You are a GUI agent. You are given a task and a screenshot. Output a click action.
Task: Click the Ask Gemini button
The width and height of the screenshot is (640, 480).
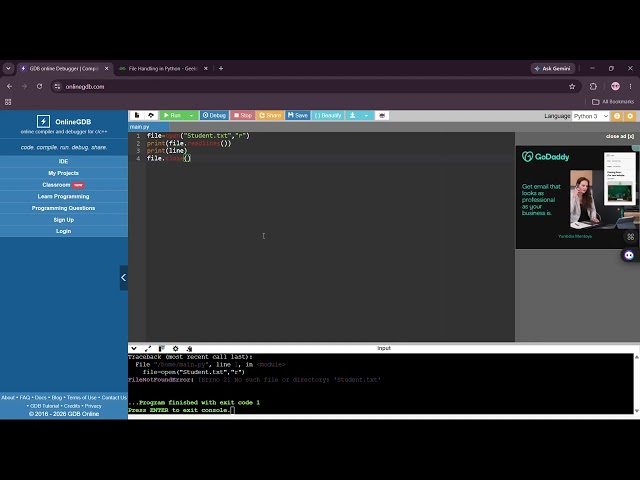[553, 69]
